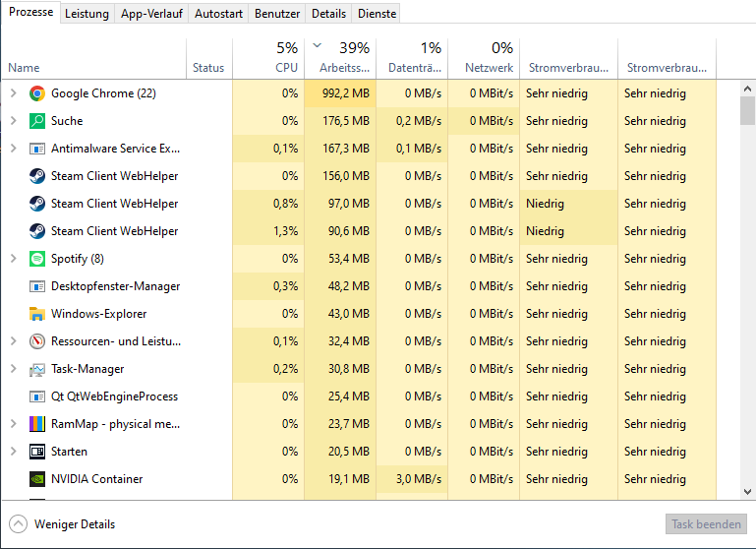Select the Windows-Explorer folder icon
756x549 pixels.
37,314
